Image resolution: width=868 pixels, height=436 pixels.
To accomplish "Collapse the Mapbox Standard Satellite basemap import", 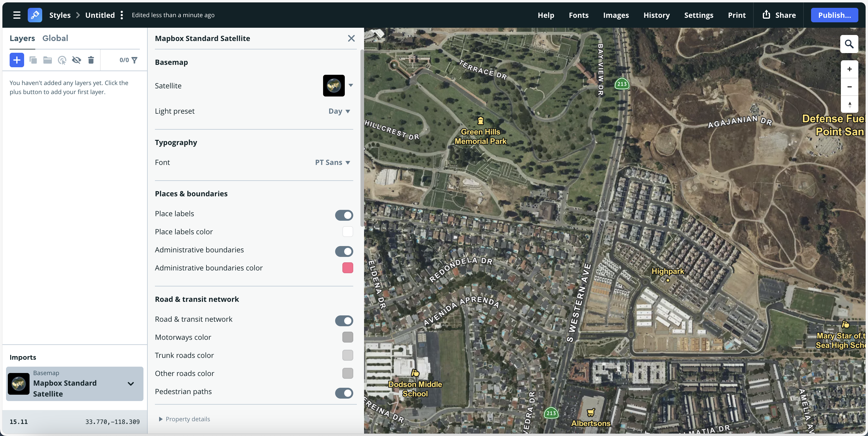I will pos(131,384).
